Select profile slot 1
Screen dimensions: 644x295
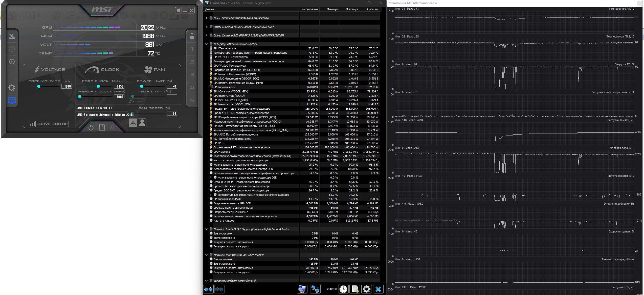192,49
